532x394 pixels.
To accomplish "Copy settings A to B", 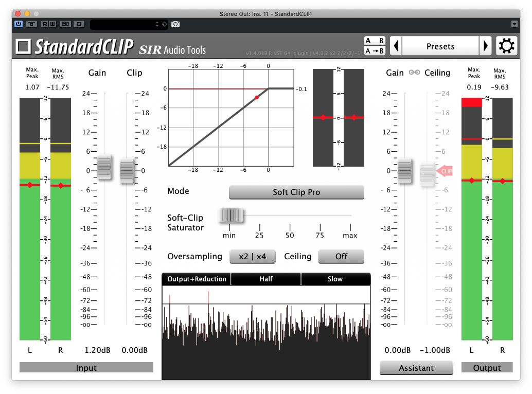I will (x=375, y=51).
